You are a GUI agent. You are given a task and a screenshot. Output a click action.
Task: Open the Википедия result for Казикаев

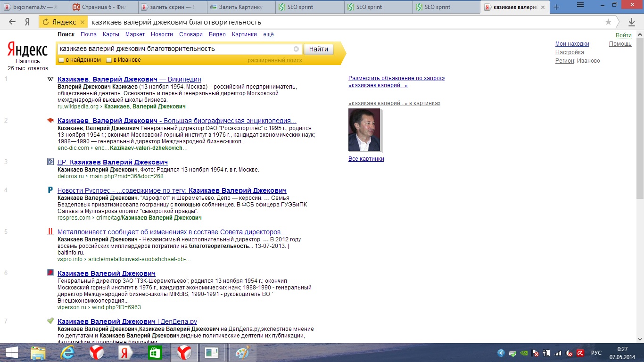129,79
